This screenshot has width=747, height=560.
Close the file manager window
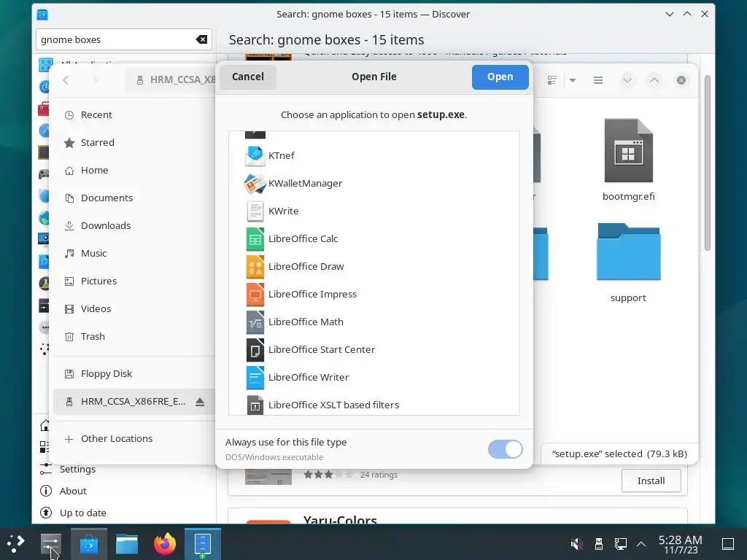pos(681,80)
